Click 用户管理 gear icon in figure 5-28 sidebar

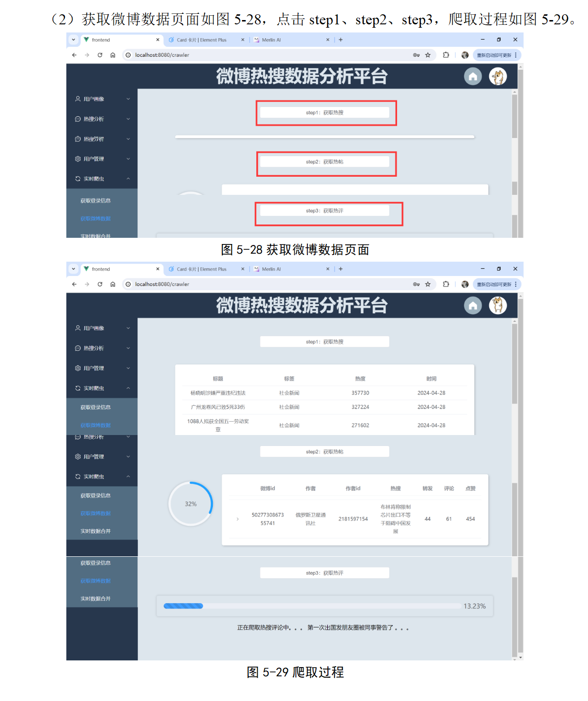[78, 159]
